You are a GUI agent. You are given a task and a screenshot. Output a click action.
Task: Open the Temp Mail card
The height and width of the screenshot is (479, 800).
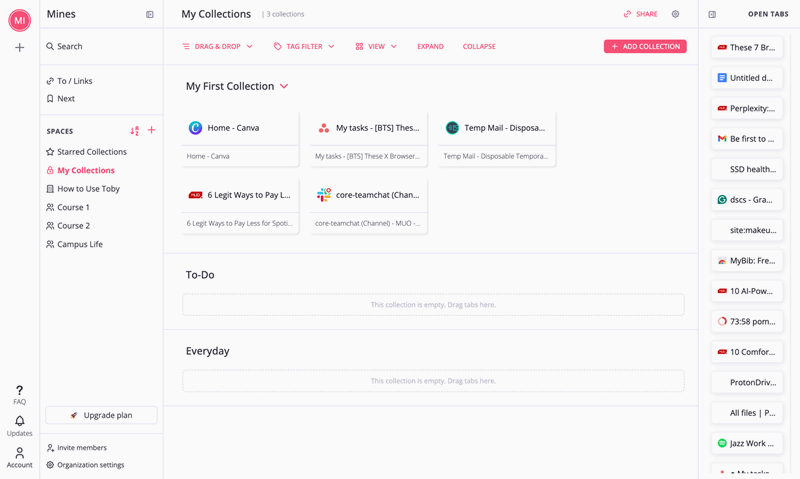(497, 139)
